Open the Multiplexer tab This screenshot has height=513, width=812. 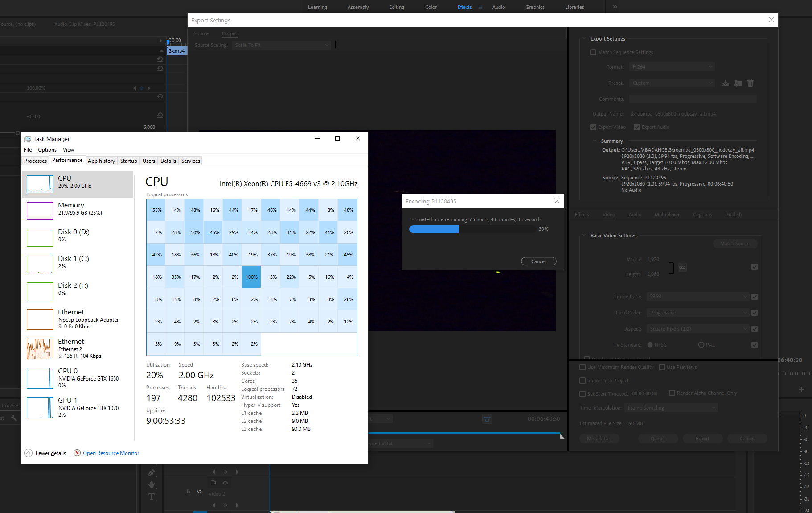[667, 215]
